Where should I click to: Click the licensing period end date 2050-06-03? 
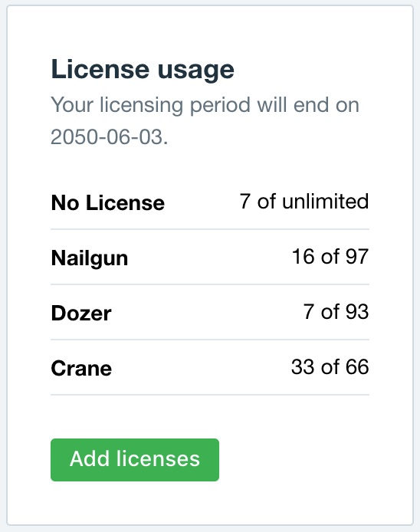click(x=107, y=137)
